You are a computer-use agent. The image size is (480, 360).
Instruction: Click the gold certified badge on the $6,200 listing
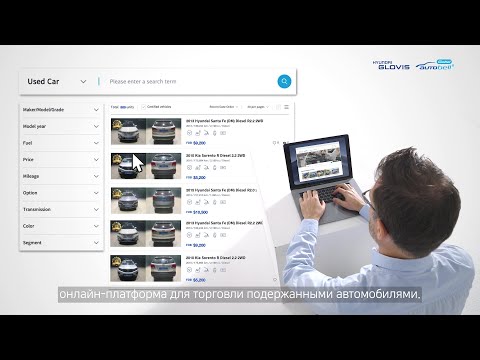pos(116,261)
